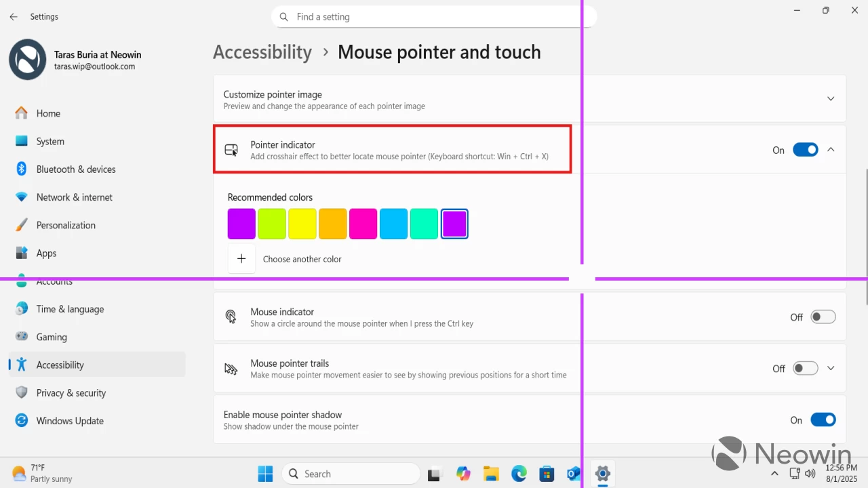
Task: Click the Home house icon in sidebar
Action: 22,113
